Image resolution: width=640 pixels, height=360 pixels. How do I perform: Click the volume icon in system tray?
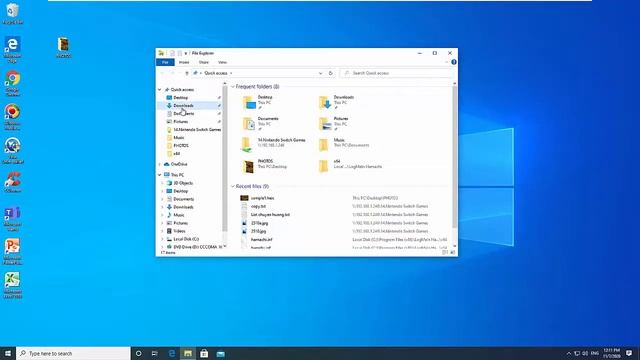click(585, 353)
